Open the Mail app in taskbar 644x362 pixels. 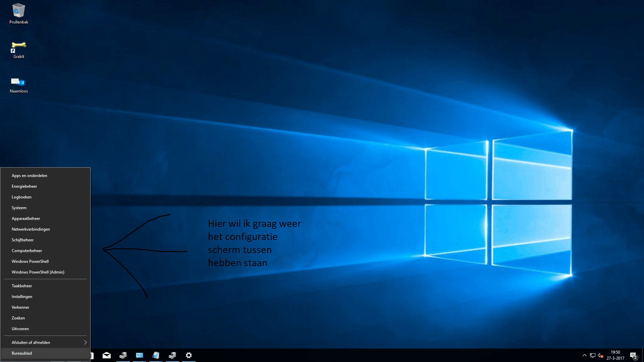click(x=107, y=355)
